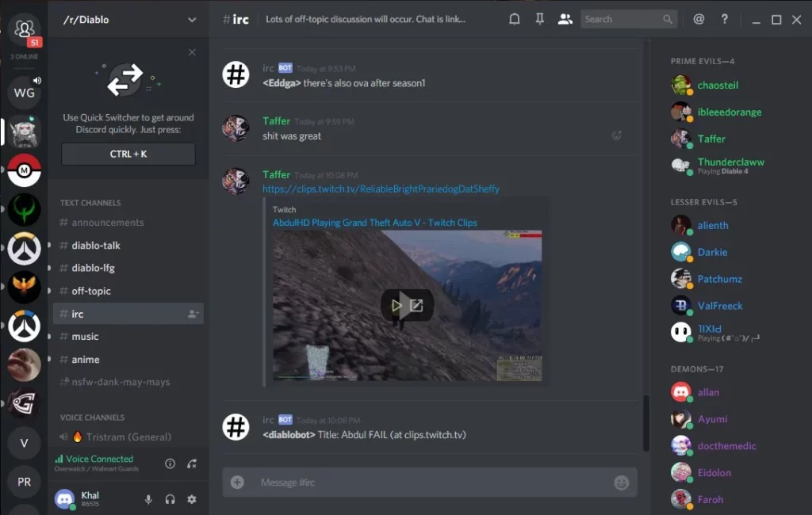Open user settings gear
812x515 pixels.
click(192, 499)
